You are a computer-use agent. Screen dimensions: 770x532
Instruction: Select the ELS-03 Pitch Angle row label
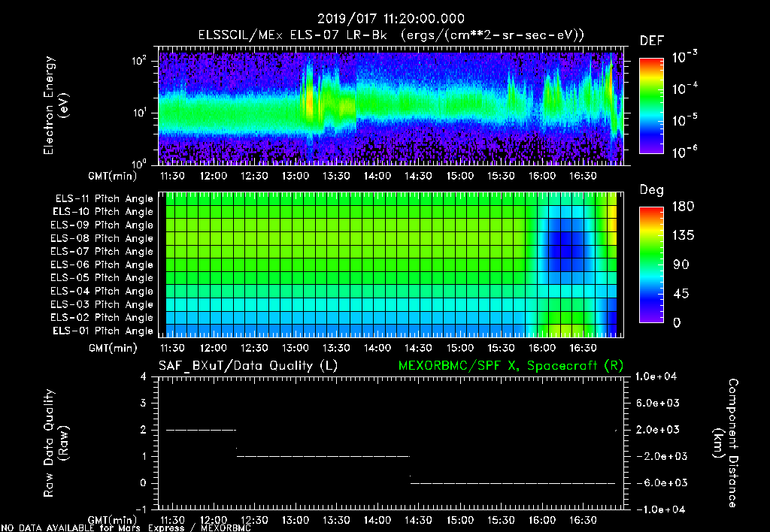click(102, 304)
